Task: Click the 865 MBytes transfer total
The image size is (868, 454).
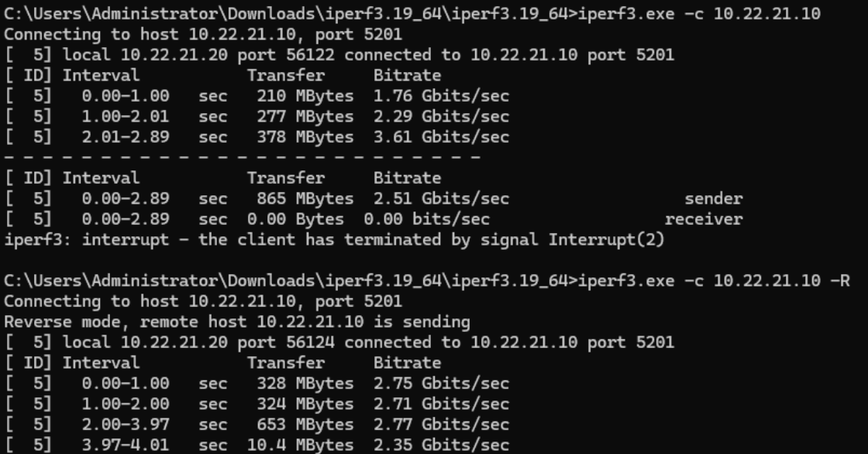Action: [x=305, y=199]
